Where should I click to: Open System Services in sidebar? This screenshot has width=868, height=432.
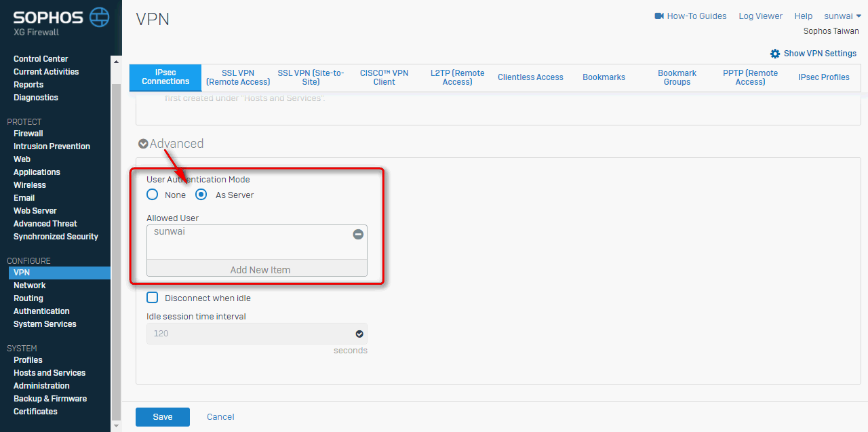pos(45,324)
